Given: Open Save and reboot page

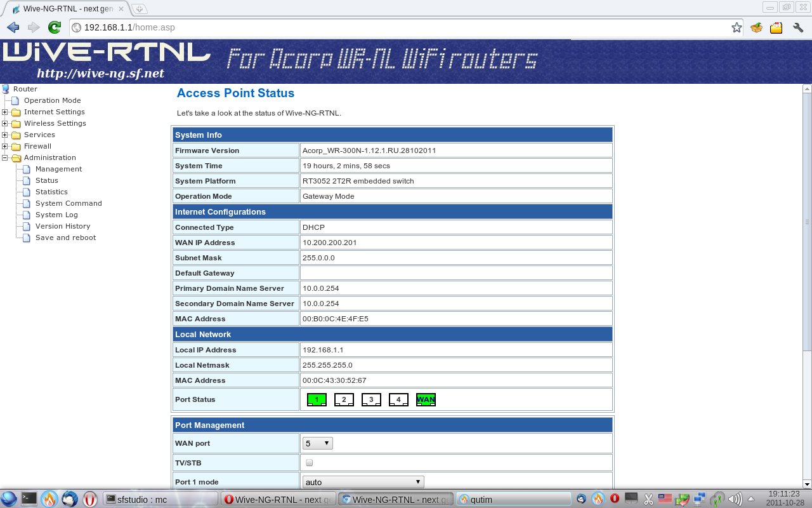Looking at the screenshot, I should pyautogui.click(x=65, y=237).
